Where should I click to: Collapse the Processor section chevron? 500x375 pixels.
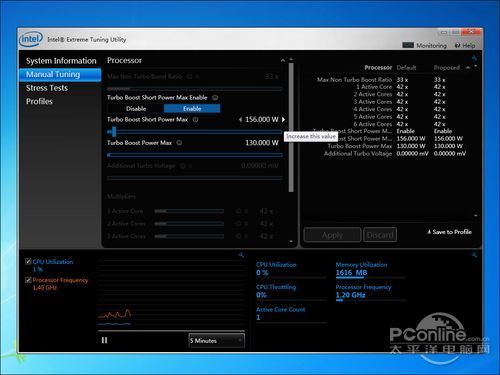283,60
